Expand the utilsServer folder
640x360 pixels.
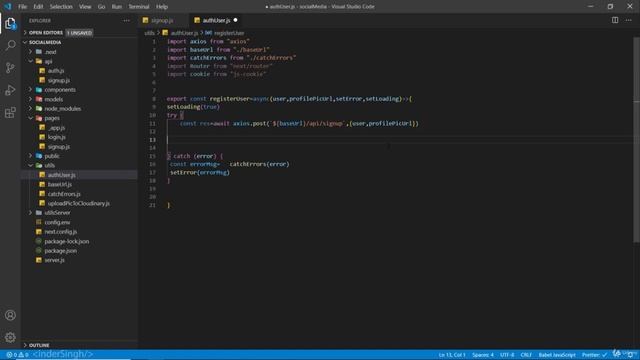click(x=57, y=213)
